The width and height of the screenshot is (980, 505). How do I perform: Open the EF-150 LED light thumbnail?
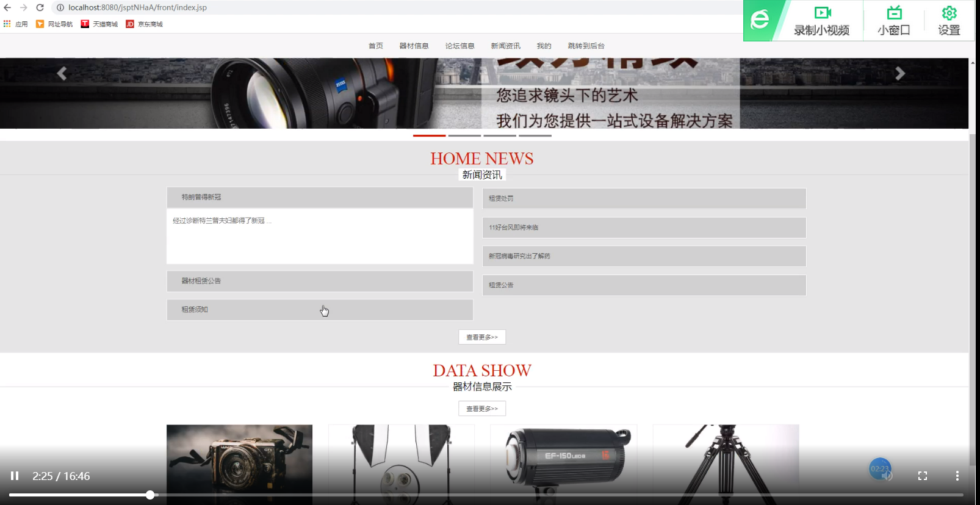pyautogui.click(x=564, y=465)
